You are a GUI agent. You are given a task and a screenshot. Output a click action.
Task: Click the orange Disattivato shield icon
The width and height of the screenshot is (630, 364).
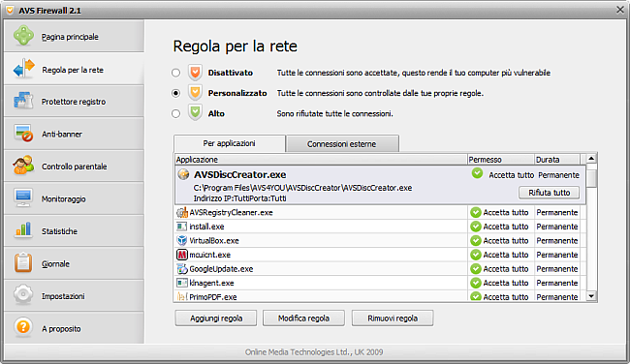(195, 73)
